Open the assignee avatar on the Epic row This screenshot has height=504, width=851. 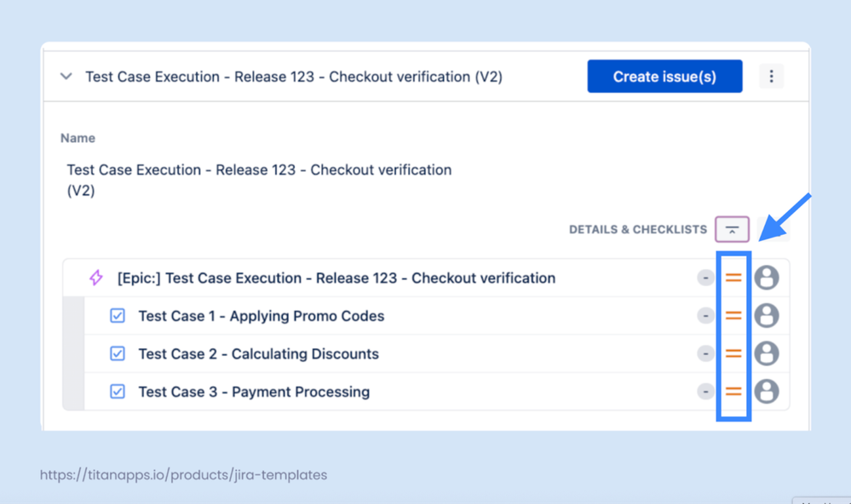pos(767,278)
